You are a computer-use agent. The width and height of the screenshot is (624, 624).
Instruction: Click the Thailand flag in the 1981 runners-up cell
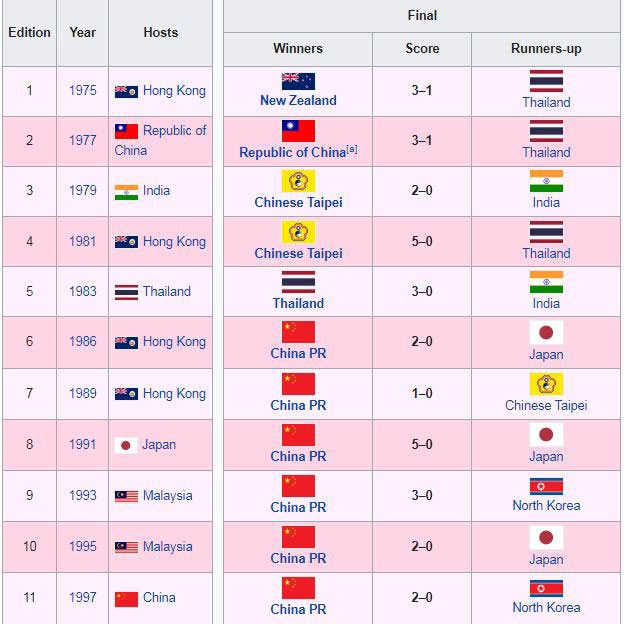(x=546, y=232)
